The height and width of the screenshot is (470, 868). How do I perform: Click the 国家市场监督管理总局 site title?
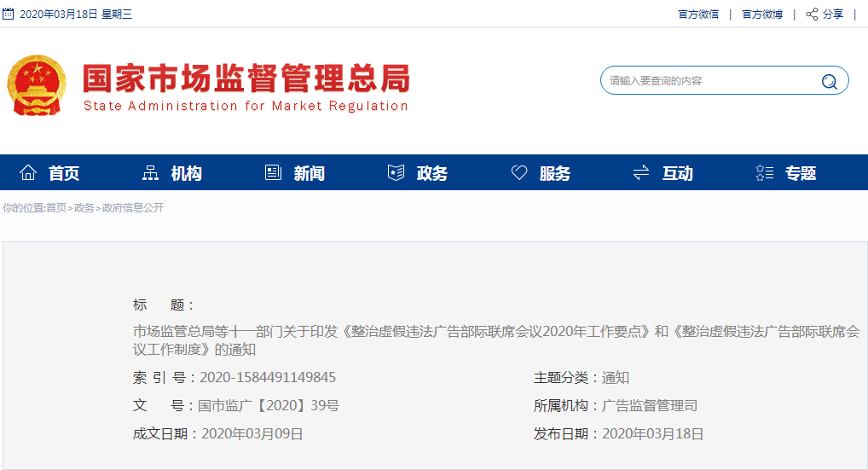(246, 78)
